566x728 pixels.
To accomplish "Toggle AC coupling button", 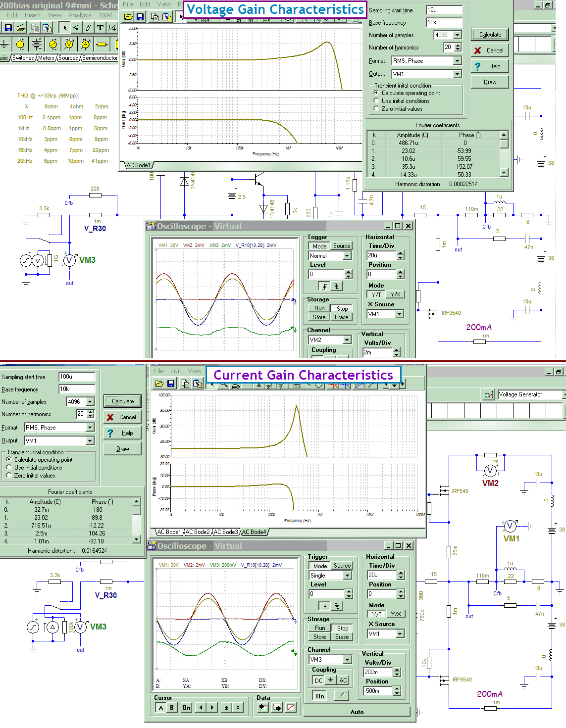I will point(343,680).
